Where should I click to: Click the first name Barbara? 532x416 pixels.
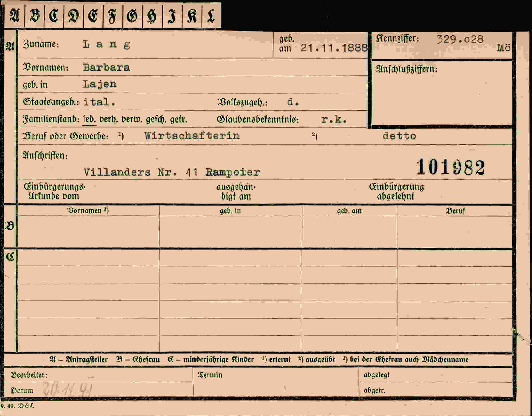point(106,67)
